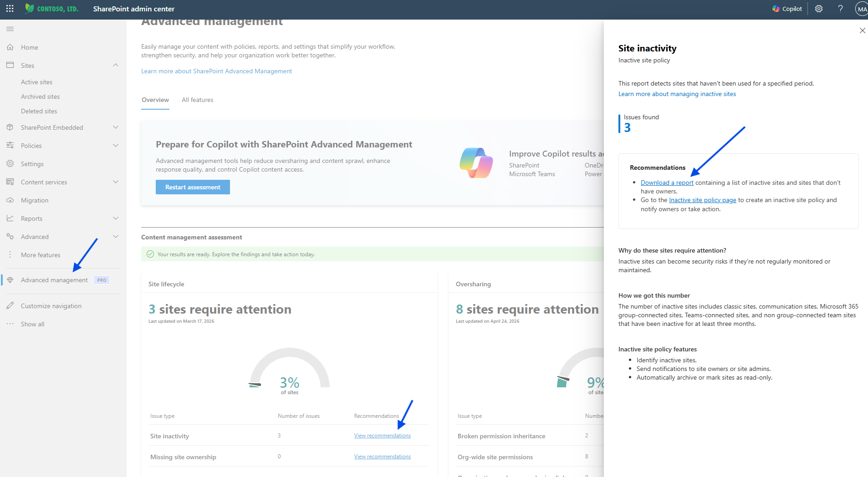Click the Migration cloud icon
Screen dimensions: 868x477
tap(10, 200)
